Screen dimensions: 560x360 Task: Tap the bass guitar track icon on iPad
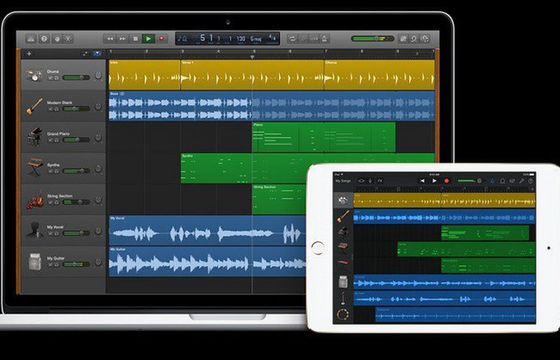(x=344, y=216)
